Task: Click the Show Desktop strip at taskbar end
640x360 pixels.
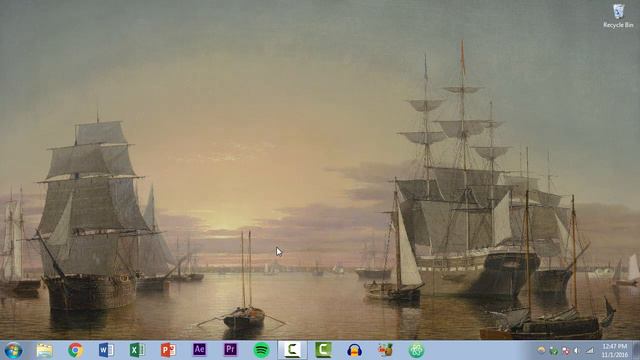Action: coord(636,350)
